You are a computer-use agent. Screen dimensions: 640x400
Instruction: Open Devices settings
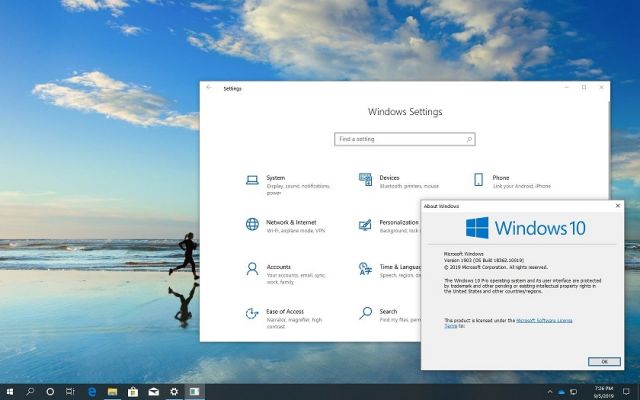click(388, 178)
